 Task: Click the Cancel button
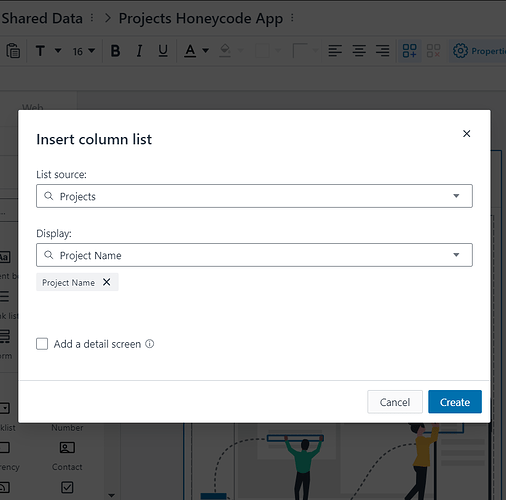(395, 402)
